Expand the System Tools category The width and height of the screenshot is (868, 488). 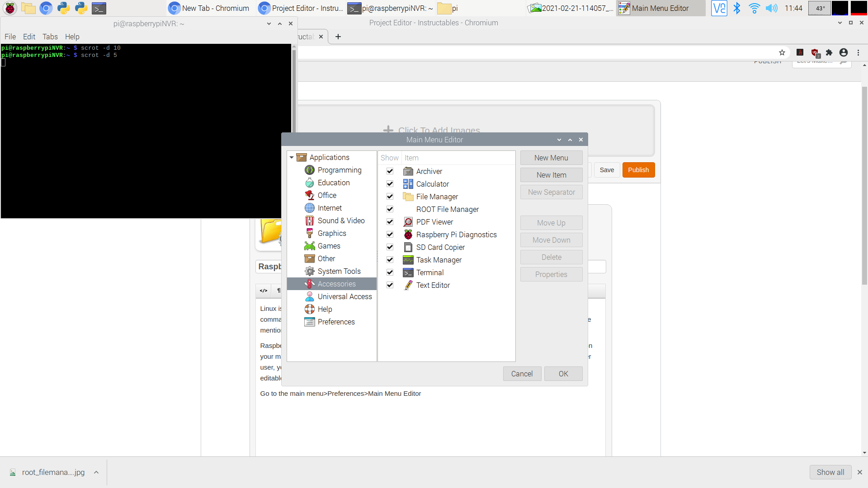[x=339, y=271]
